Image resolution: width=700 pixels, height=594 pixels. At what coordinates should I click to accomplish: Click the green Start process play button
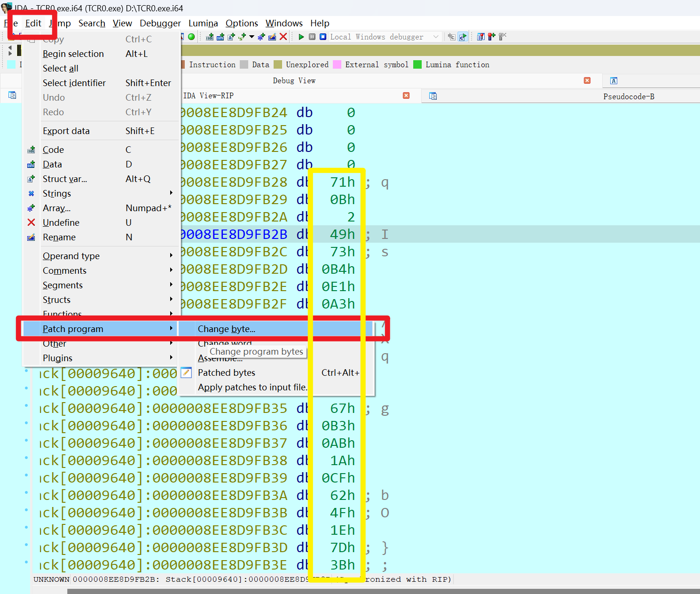301,37
